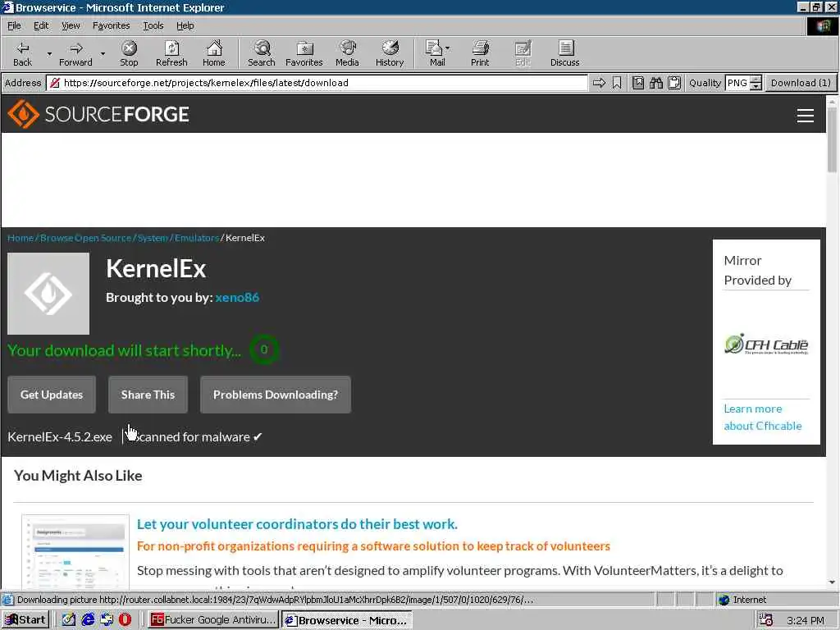The width and height of the screenshot is (840, 630).
Task: Decrease Quality with the stepper down arrow
Action: pos(756,87)
